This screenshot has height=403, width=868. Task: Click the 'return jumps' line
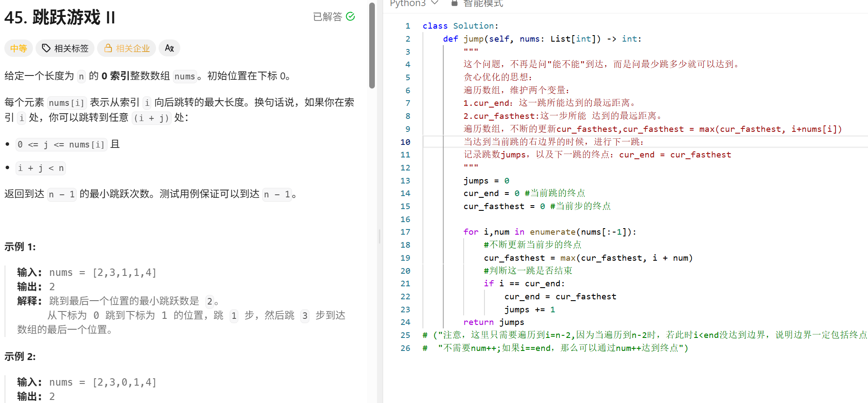494,322
